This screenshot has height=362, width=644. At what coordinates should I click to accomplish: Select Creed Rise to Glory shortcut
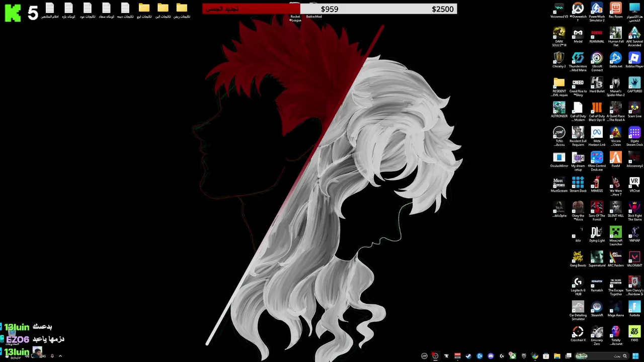coord(578,86)
